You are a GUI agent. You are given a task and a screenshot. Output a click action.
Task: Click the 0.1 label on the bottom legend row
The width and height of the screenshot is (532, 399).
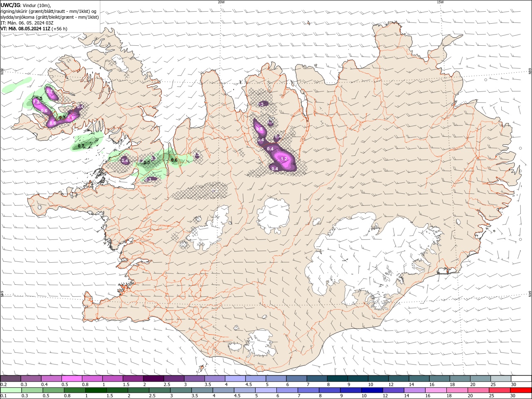click(x=3, y=396)
